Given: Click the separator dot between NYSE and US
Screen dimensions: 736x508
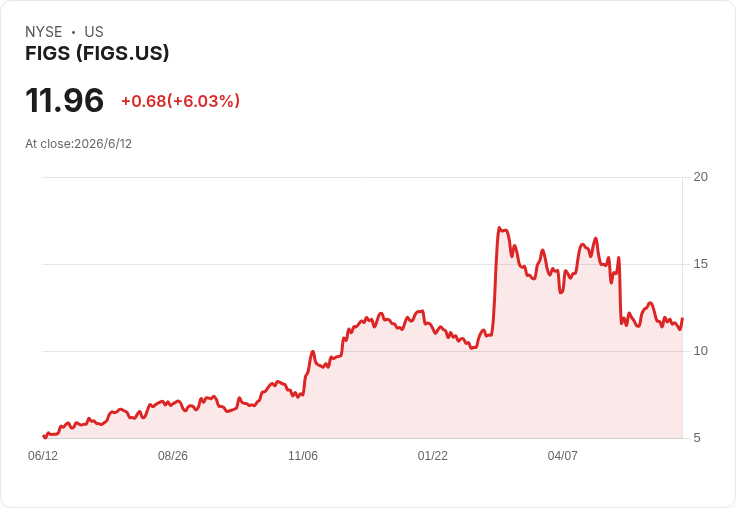Looking at the screenshot, I should [73, 32].
